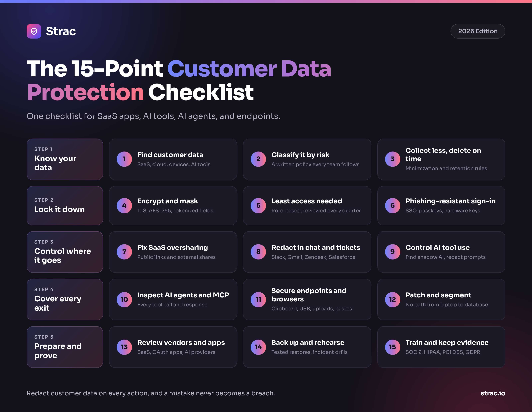Click the number 9 circle badge
This screenshot has height=412, width=532.
click(392, 252)
